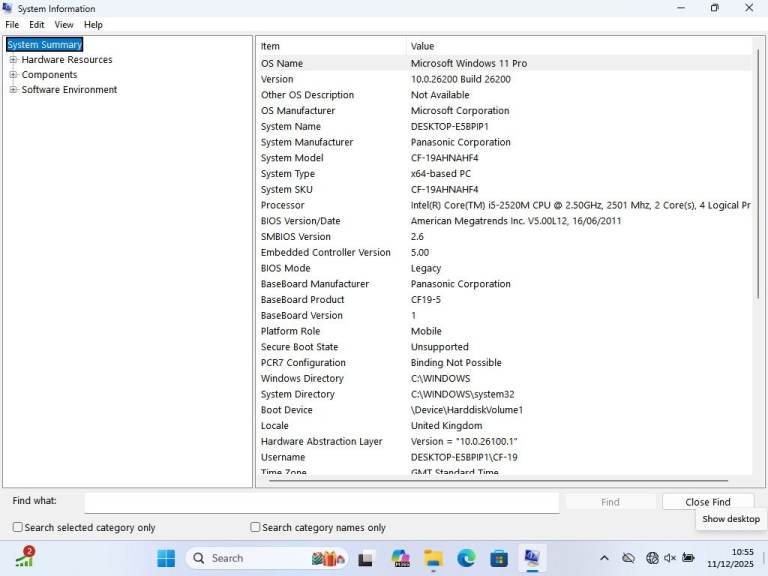Open Microsoft Store from the taskbar

(x=499, y=558)
